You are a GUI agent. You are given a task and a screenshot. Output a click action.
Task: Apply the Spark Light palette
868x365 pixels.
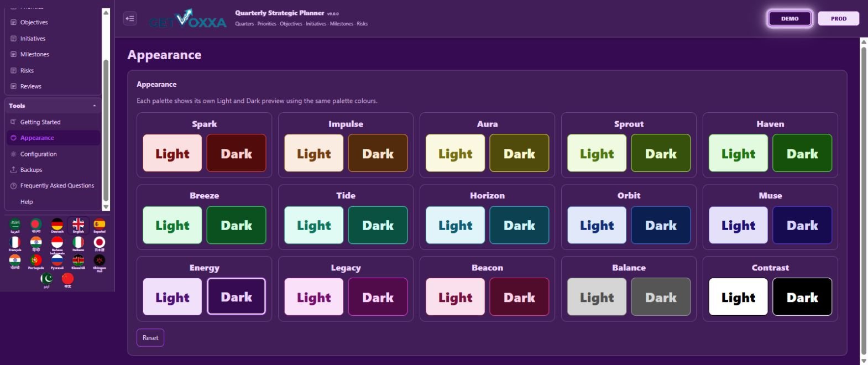click(172, 153)
